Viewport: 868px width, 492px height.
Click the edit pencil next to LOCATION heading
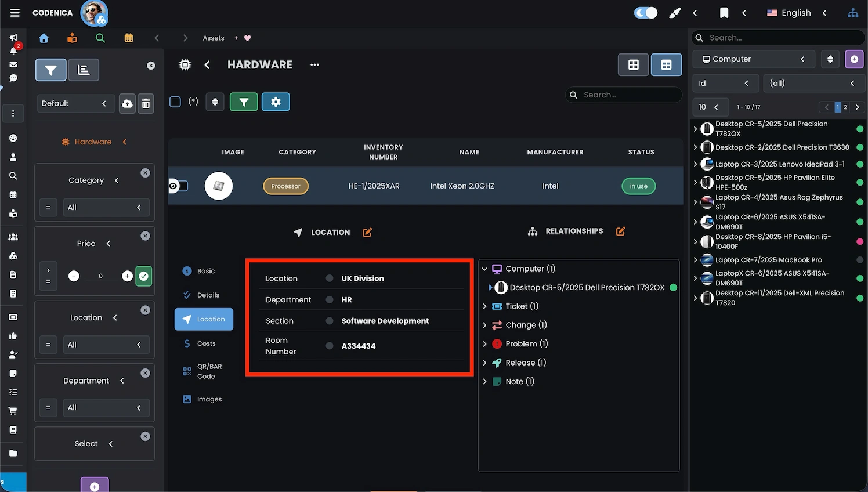(367, 231)
